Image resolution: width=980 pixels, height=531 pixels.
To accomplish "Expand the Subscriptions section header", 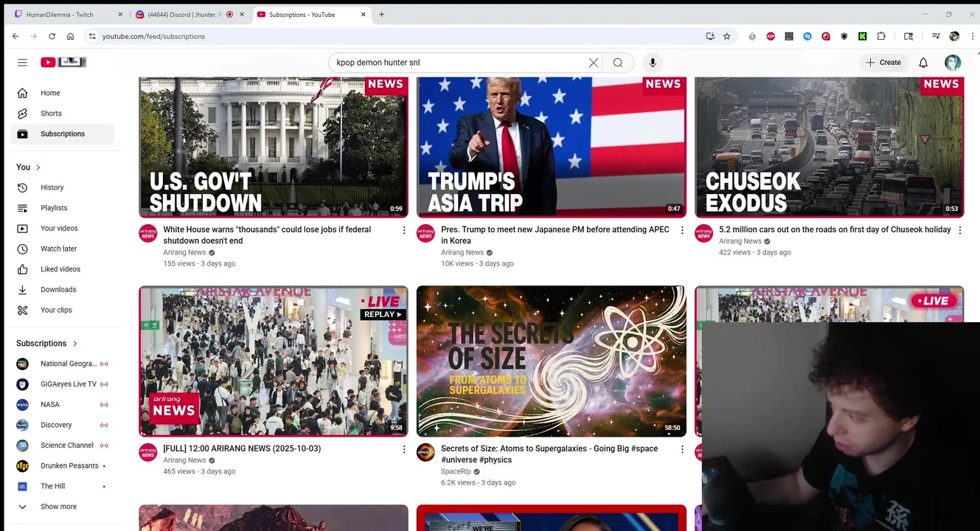I will (47, 344).
